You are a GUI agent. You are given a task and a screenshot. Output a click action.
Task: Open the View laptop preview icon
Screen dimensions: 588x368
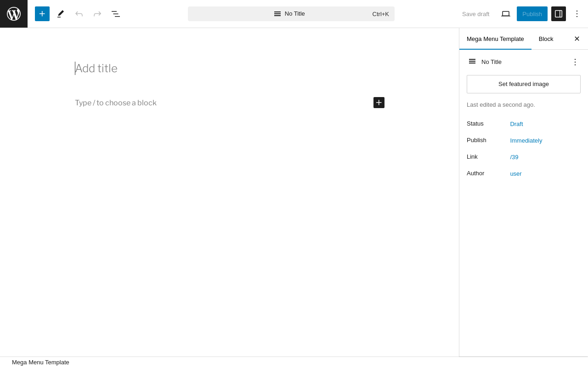[506, 14]
